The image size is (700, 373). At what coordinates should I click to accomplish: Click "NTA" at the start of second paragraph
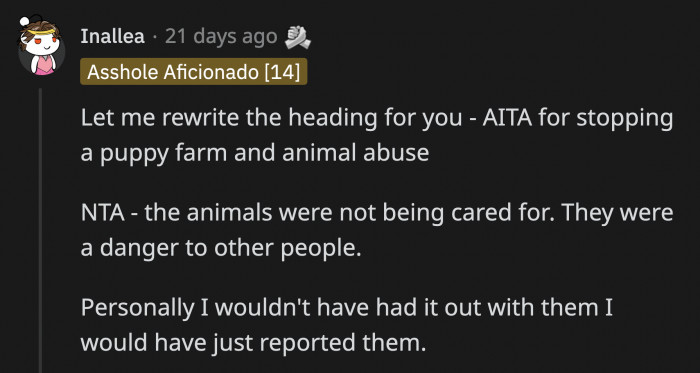click(x=103, y=213)
